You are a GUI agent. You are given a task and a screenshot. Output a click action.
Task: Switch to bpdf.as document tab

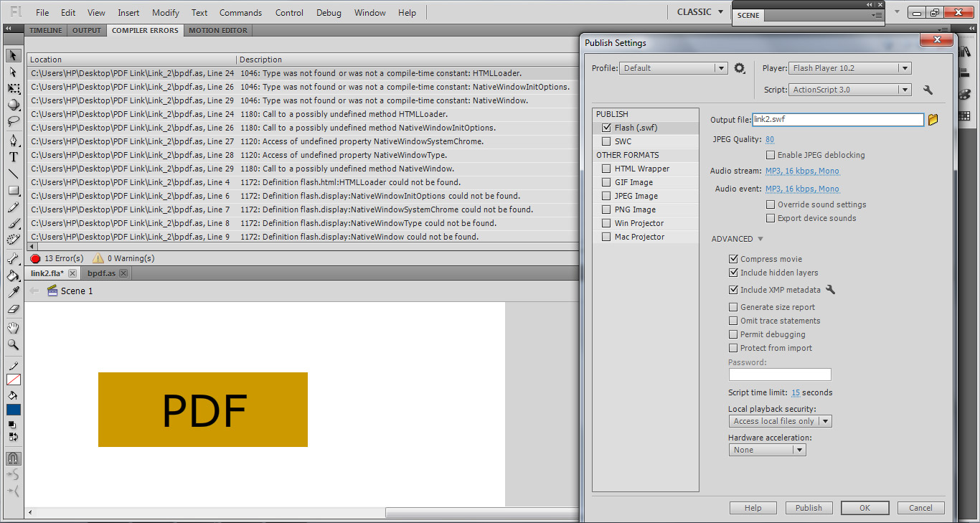tap(101, 273)
